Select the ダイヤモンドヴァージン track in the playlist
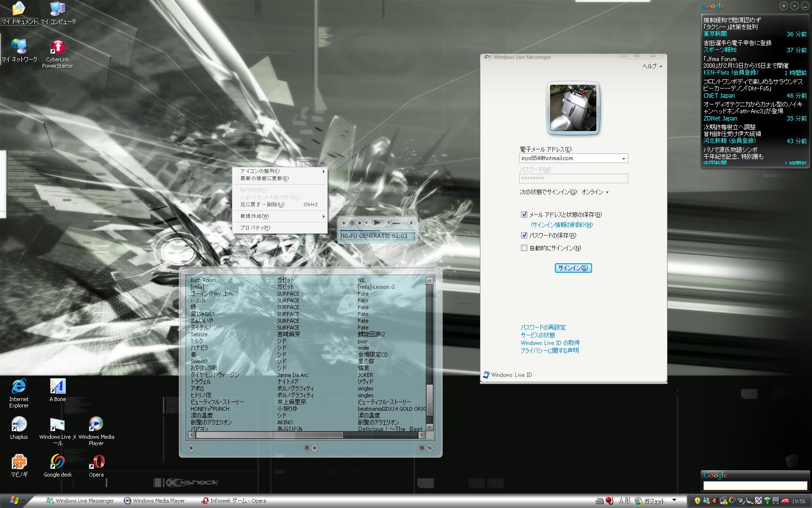The image size is (812, 508). 215,374
